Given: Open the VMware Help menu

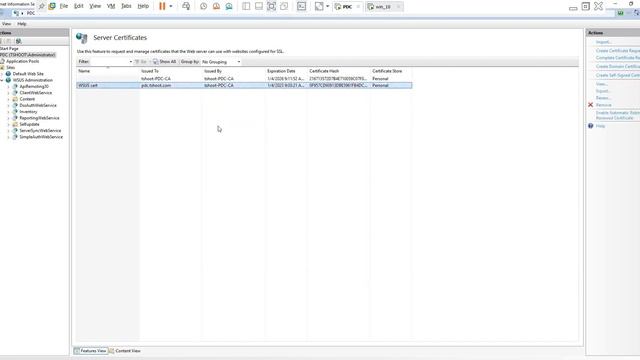Looking at the screenshot, I should coord(143,6).
